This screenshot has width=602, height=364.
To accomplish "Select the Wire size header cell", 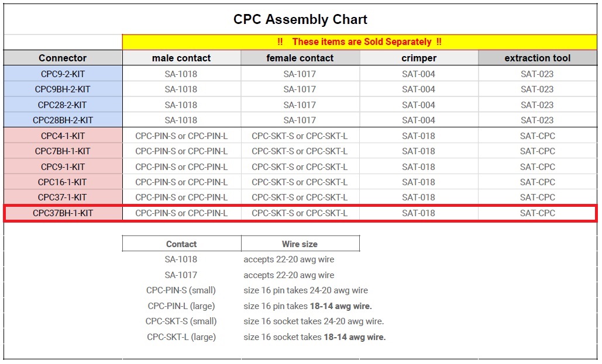I will pyautogui.click(x=300, y=244).
